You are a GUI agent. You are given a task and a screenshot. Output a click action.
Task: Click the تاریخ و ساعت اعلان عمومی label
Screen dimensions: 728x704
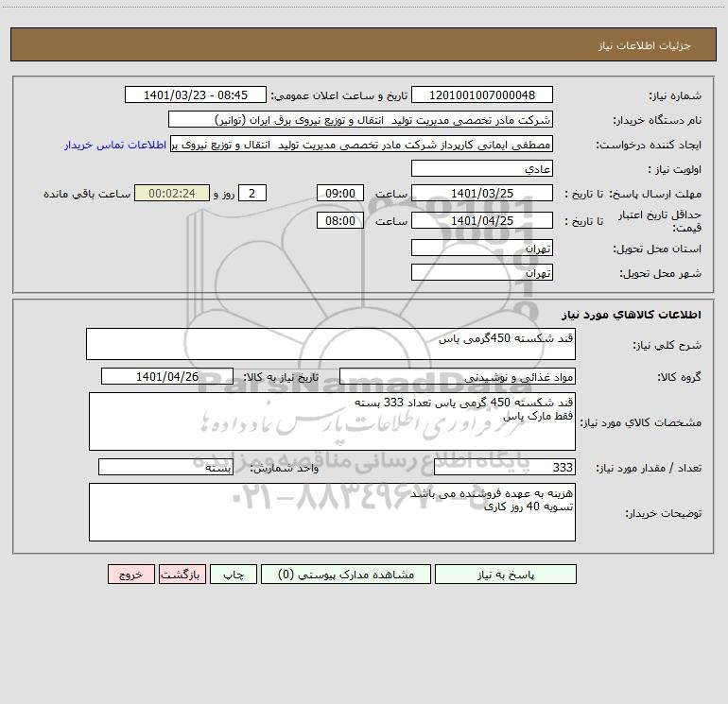(339, 95)
